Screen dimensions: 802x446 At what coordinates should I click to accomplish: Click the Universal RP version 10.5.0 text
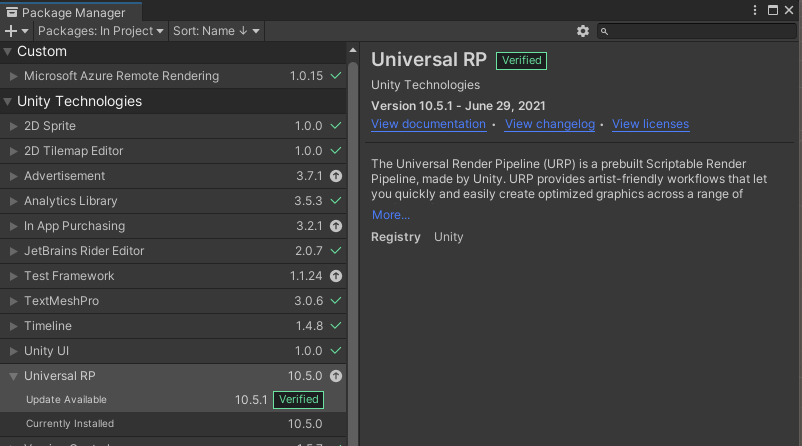tap(305, 376)
